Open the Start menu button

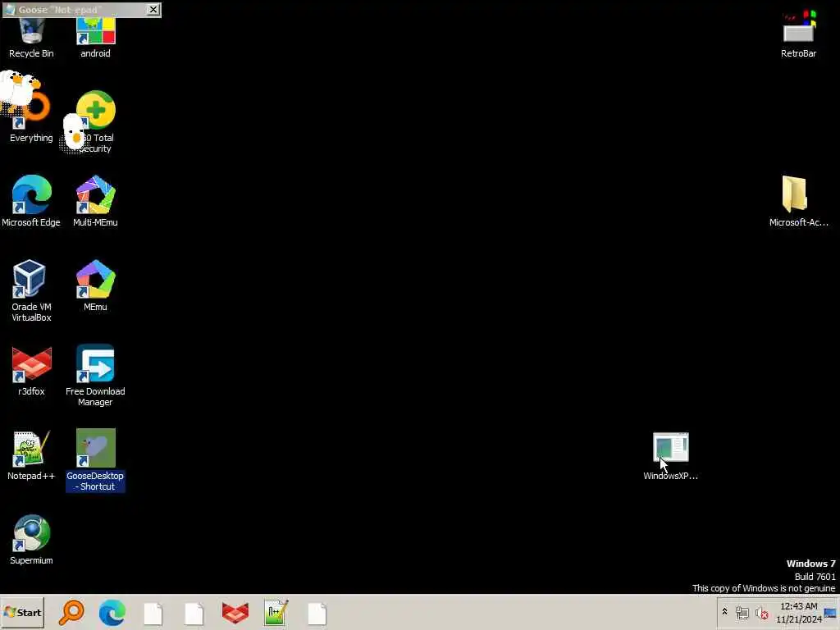pos(22,612)
